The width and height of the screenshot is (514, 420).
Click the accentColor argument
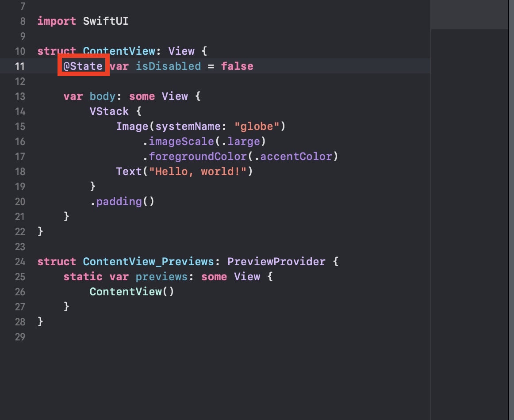pos(296,157)
